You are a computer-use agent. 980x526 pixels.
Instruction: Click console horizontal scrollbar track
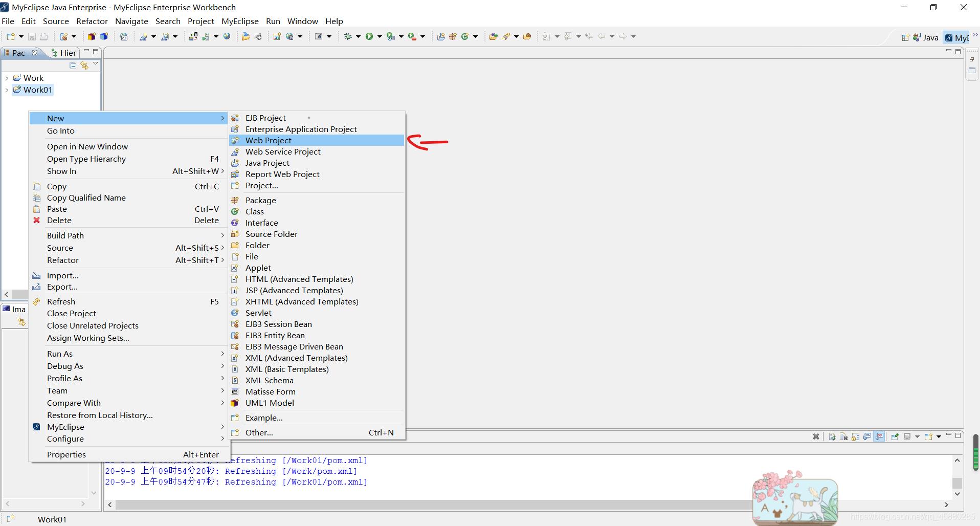coord(529,505)
